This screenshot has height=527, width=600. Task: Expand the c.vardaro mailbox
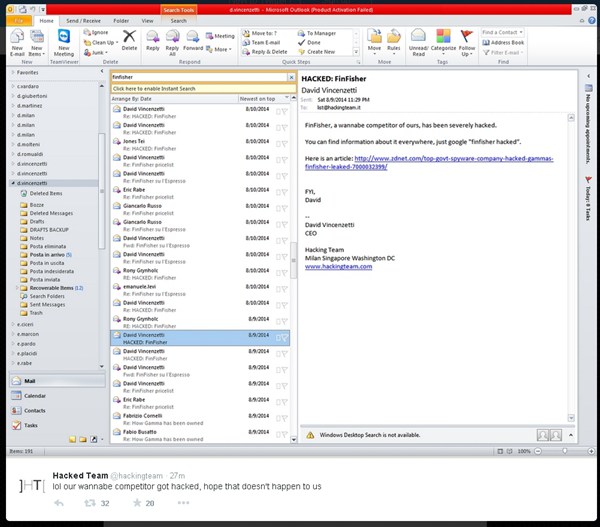point(13,86)
